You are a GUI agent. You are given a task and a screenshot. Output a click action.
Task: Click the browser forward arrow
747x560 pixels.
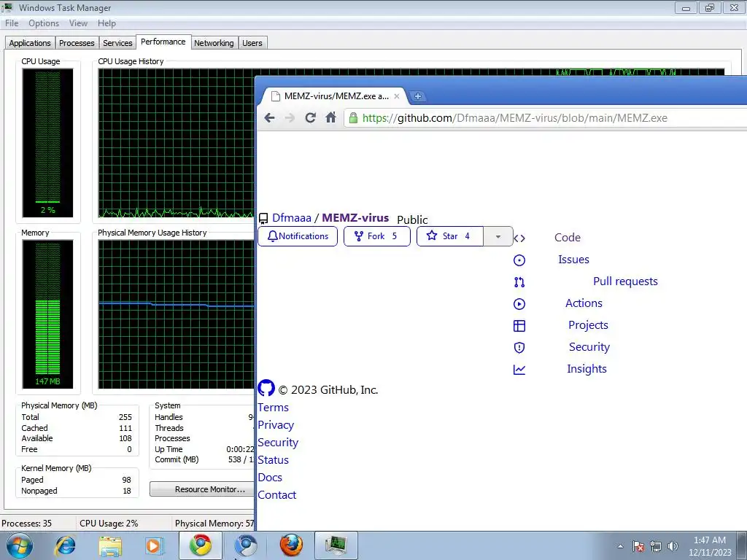[290, 117]
